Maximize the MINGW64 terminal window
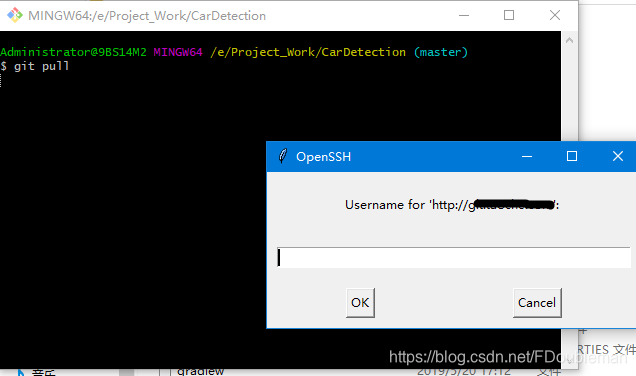This screenshot has height=376, width=636. point(509,15)
